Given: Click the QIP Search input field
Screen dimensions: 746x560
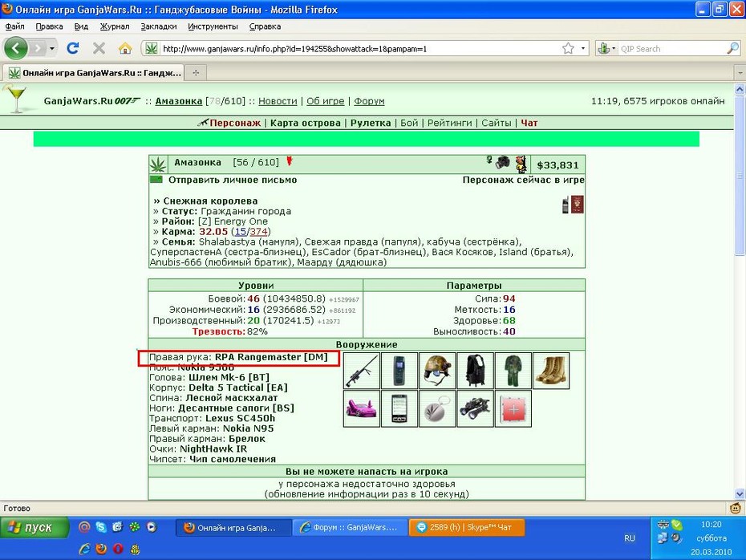Looking at the screenshot, I should tap(671, 48).
